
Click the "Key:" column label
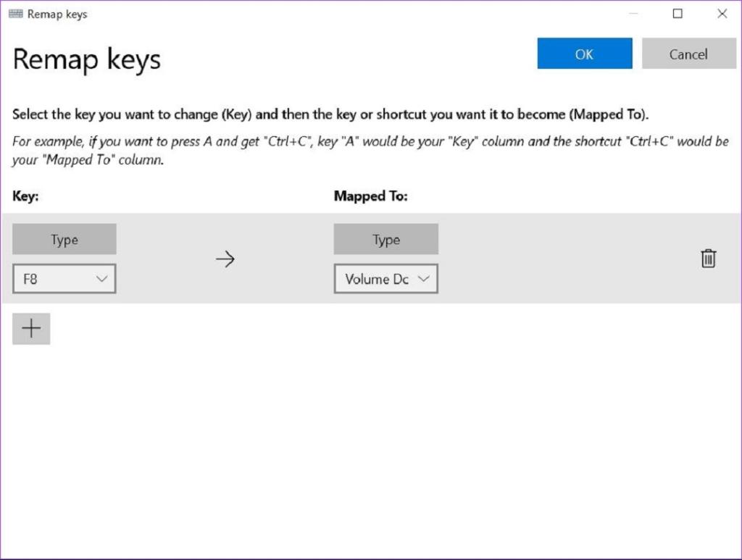pyautogui.click(x=25, y=196)
